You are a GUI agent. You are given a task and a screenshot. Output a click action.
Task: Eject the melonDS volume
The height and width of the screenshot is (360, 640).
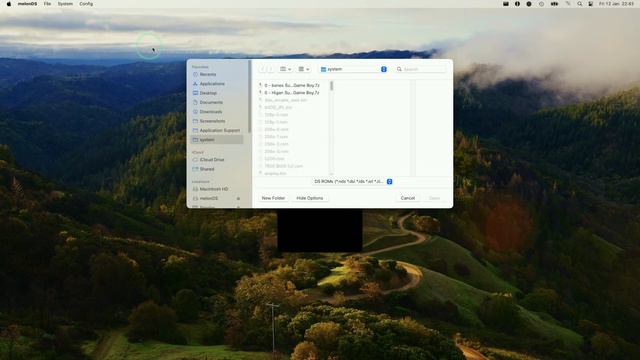click(238, 198)
